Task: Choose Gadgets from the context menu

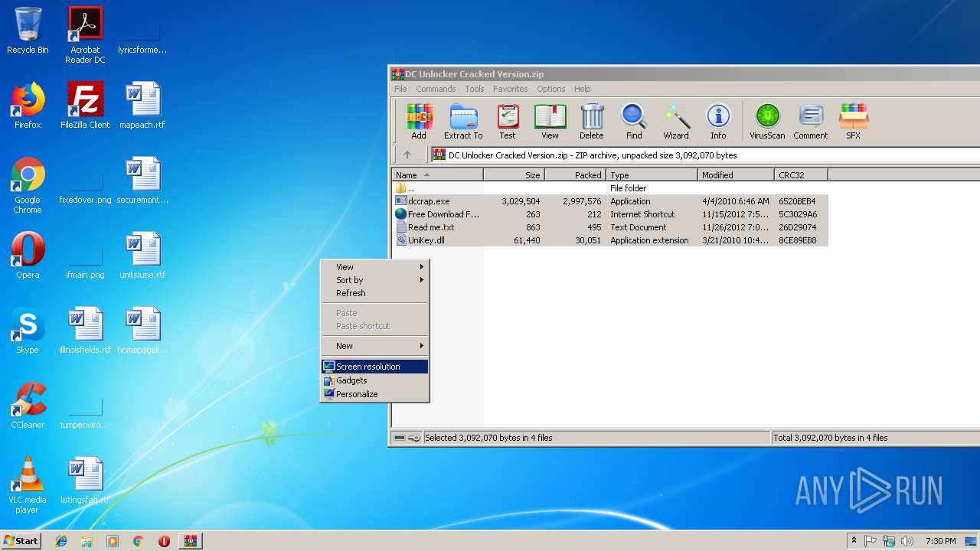Action: (374, 380)
